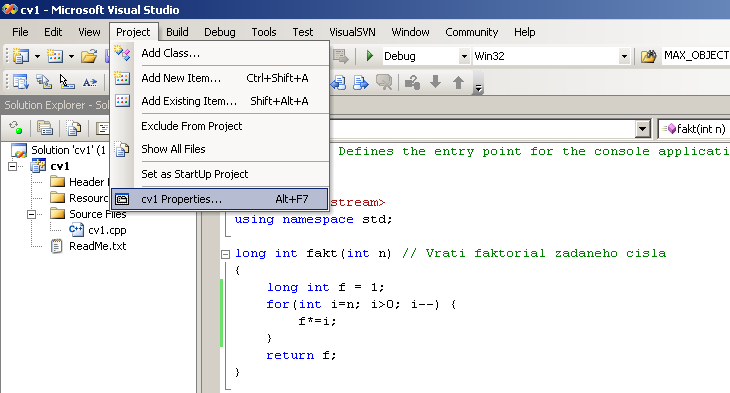Viewport: 730px width, 393px height.
Task: Click the fakt(int n) members combo box
Action: [x=694, y=129]
